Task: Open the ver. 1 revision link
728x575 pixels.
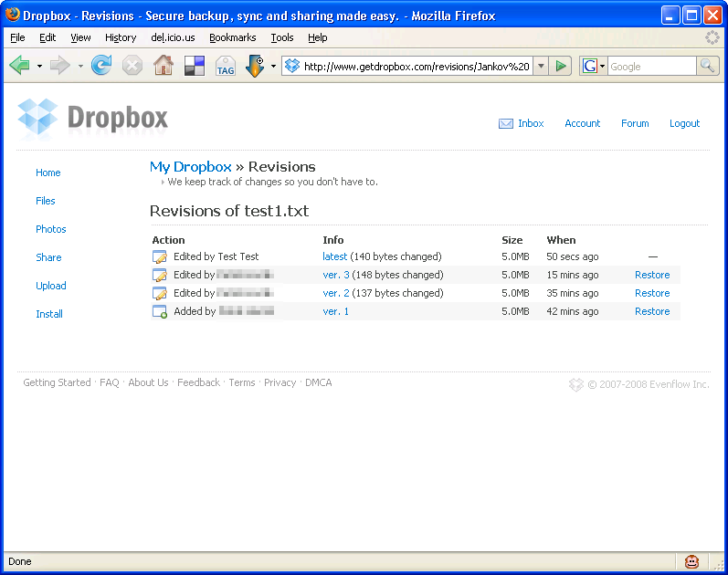Action: click(x=335, y=311)
